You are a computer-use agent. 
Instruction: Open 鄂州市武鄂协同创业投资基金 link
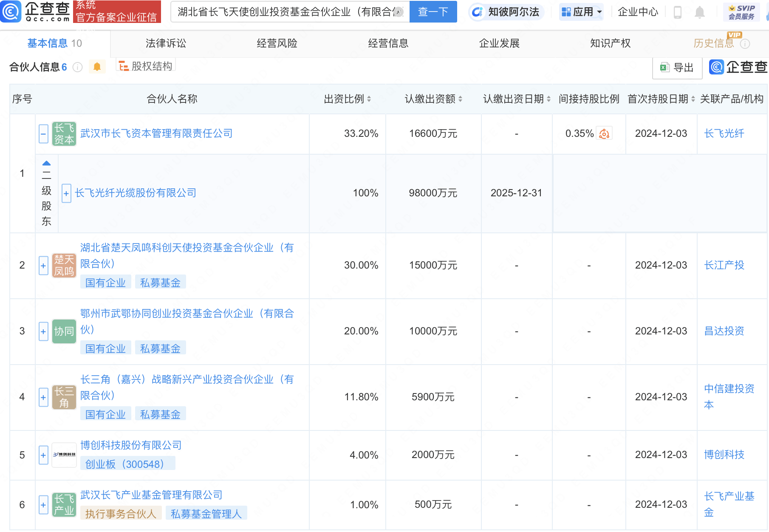(187, 322)
